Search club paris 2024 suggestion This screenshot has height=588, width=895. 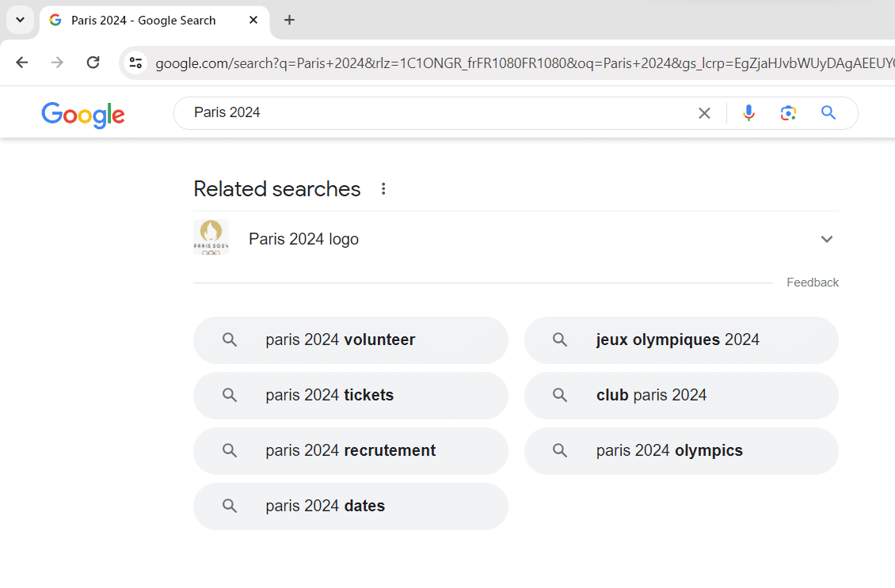[681, 395]
